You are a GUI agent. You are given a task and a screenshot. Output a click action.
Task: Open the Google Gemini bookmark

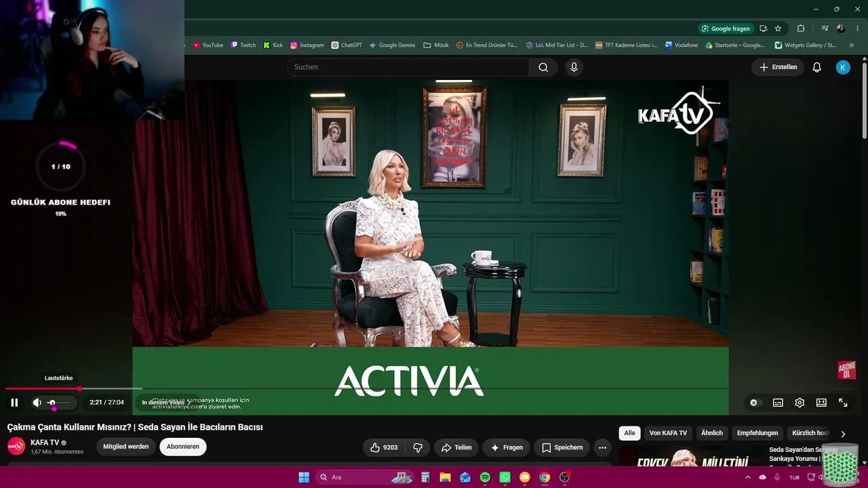(392, 45)
